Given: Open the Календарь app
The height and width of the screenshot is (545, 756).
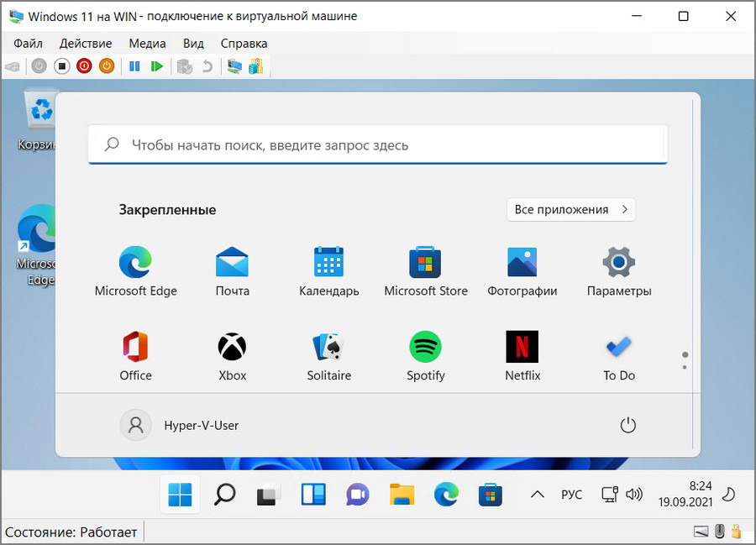Looking at the screenshot, I should 328,271.
